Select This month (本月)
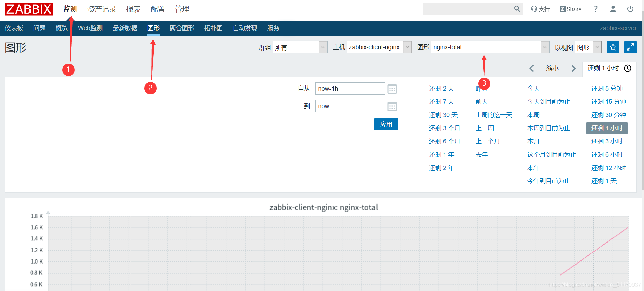Screen dimensions: 644x291 (534, 141)
